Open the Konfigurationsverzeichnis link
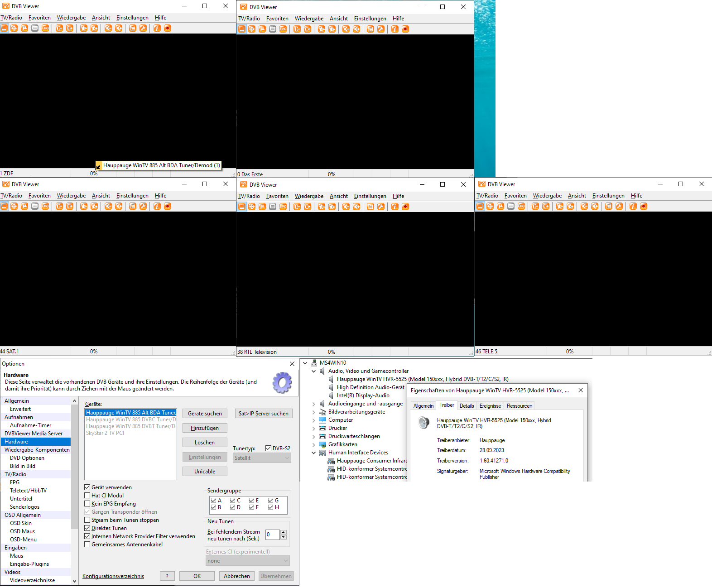 tap(113, 576)
